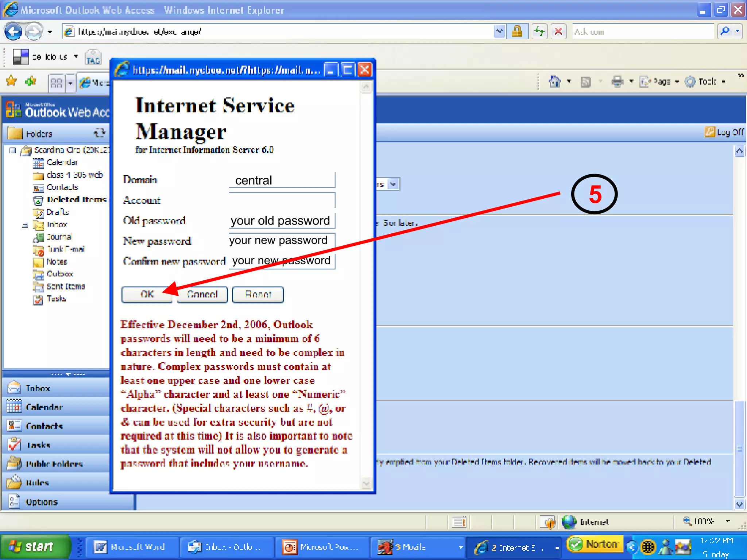Click the red Stop loading icon
The width and height of the screenshot is (747, 560).
[558, 32]
